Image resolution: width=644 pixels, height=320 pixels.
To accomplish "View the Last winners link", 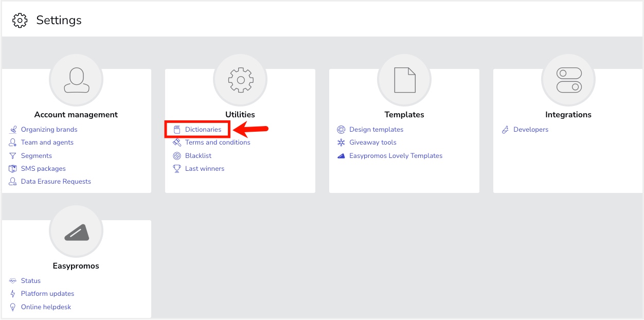I will (x=205, y=169).
